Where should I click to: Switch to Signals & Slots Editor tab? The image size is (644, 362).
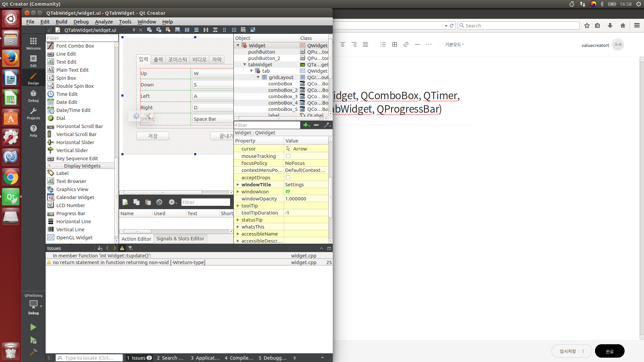[x=180, y=239]
